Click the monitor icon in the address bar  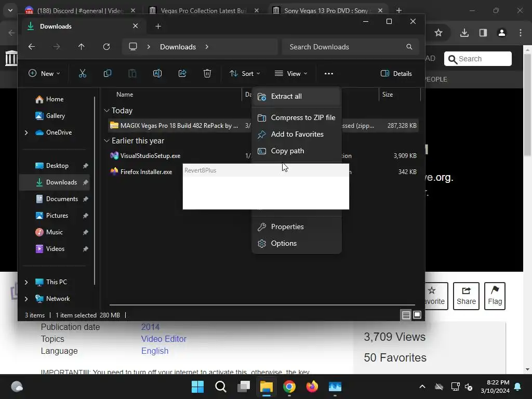point(133,46)
